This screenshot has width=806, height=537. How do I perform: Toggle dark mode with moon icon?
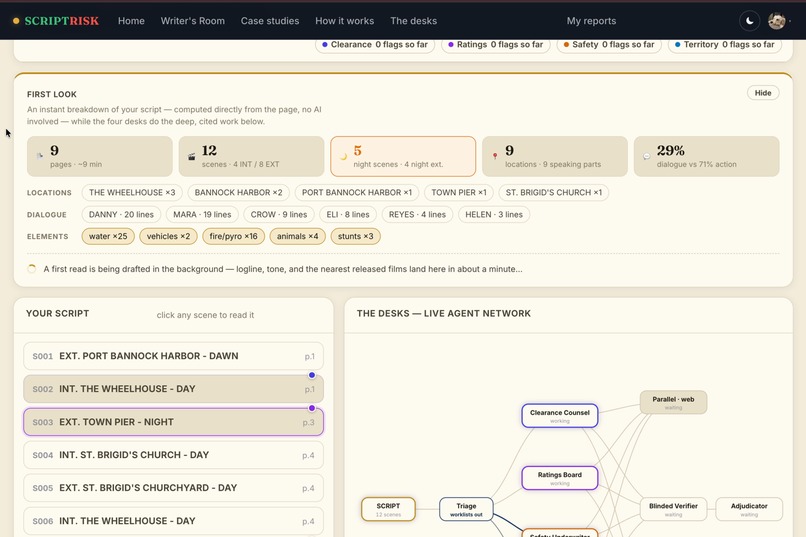pyautogui.click(x=749, y=21)
